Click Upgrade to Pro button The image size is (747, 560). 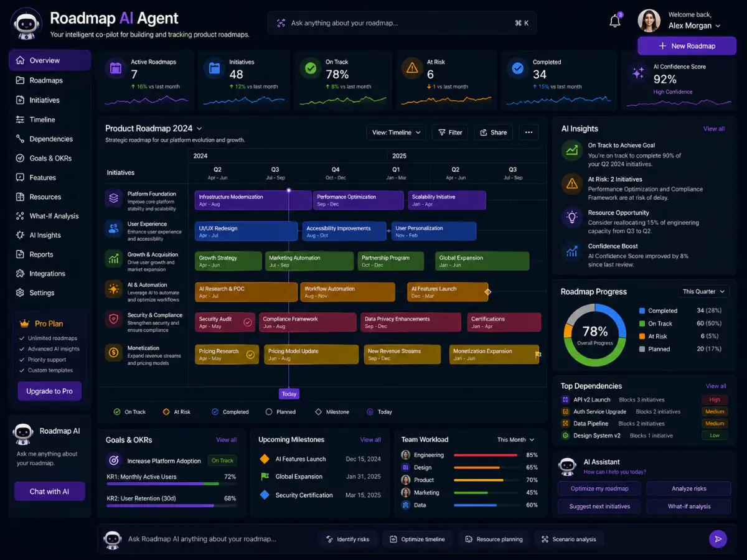49,391
